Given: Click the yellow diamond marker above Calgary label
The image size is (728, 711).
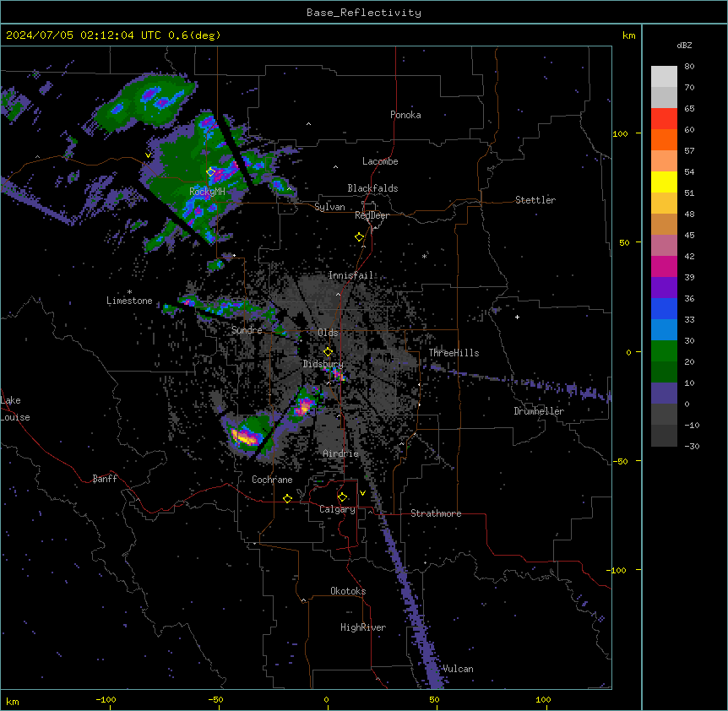Looking at the screenshot, I should click(342, 497).
